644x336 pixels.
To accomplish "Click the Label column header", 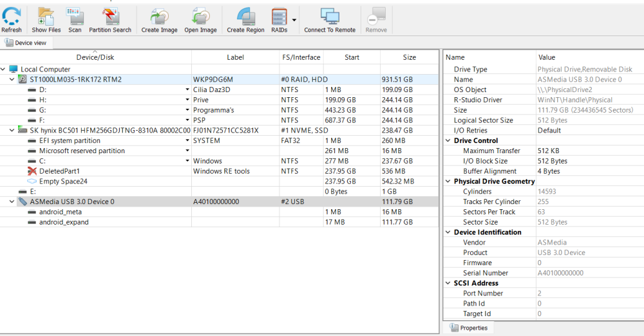I will click(235, 57).
